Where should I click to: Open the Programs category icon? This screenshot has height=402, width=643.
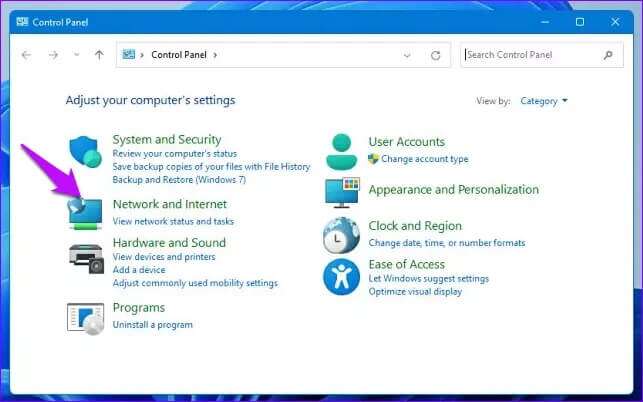85,319
